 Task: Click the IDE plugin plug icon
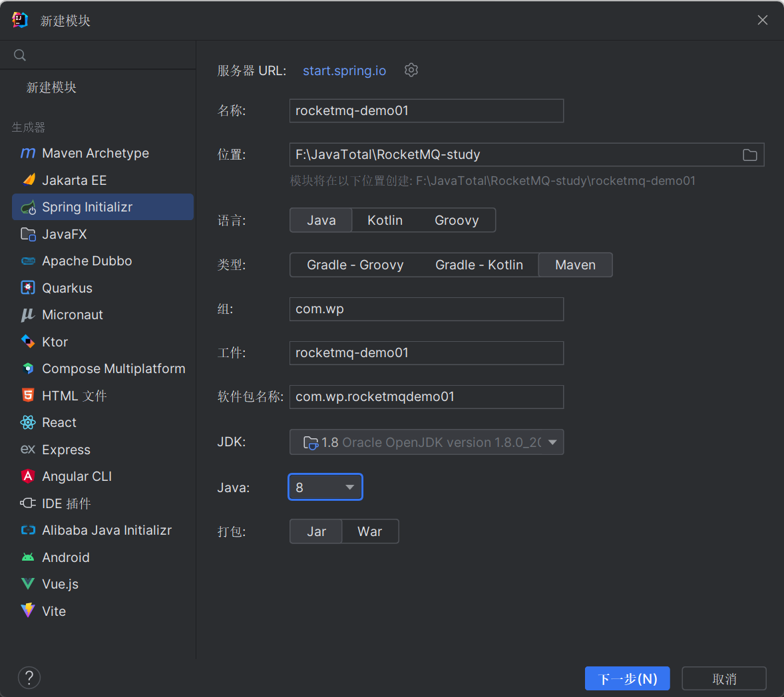[28, 503]
